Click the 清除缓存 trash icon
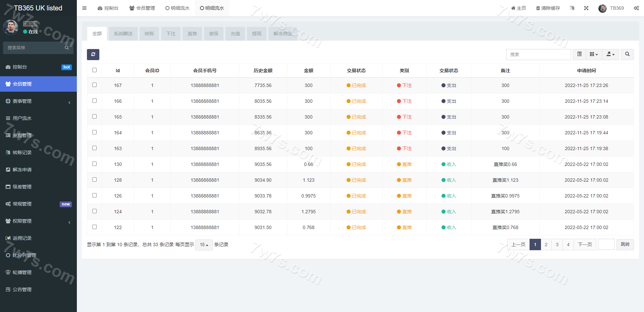 click(x=538, y=8)
